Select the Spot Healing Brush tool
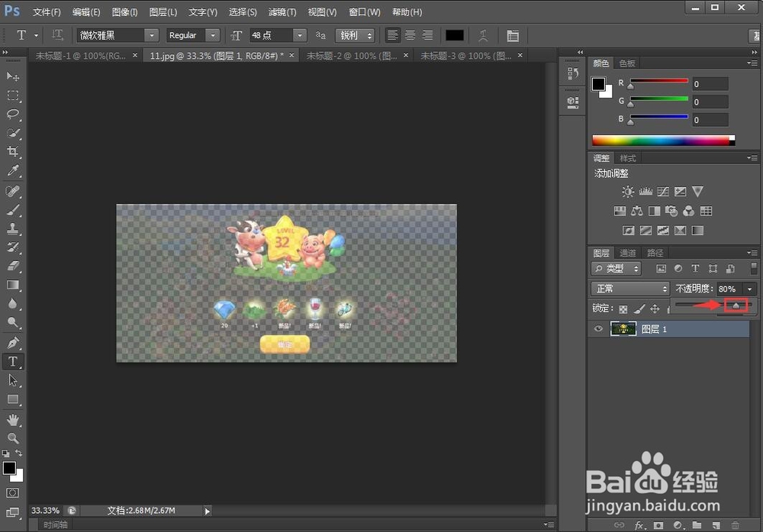 13,191
